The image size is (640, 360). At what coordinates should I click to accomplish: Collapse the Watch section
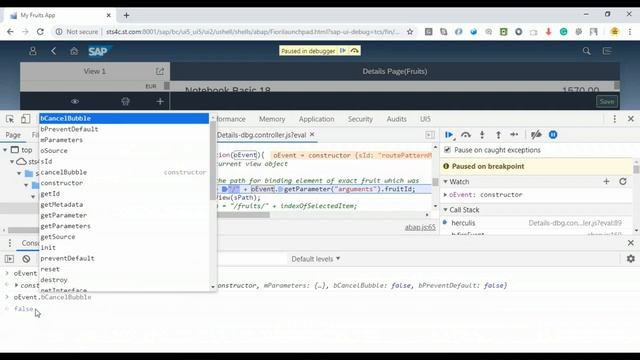pos(446,182)
